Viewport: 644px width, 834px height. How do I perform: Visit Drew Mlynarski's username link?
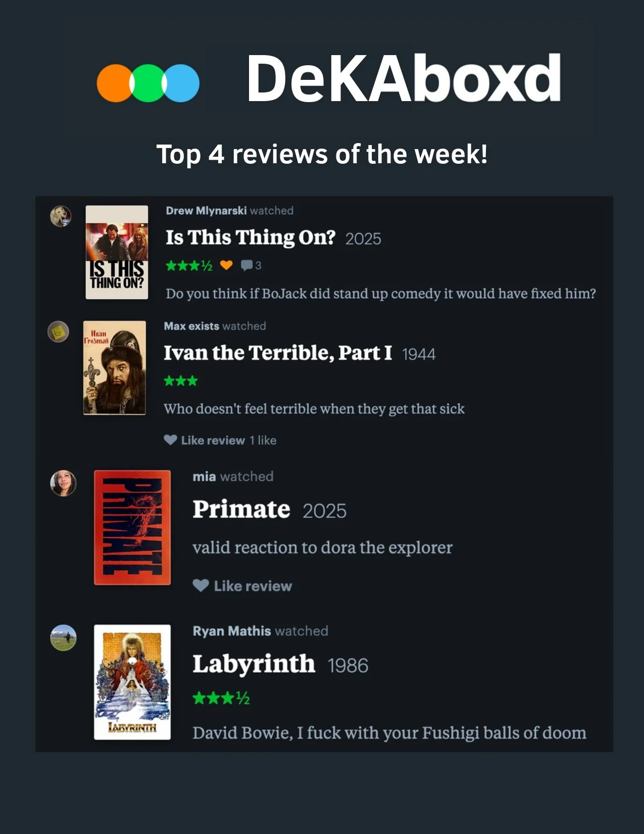[206, 211]
